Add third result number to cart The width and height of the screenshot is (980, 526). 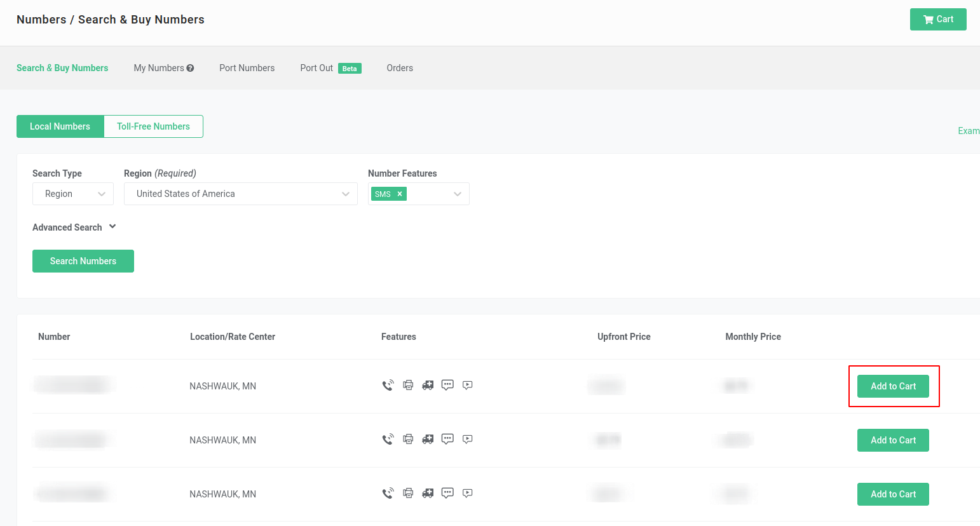(x=893, y=494)
